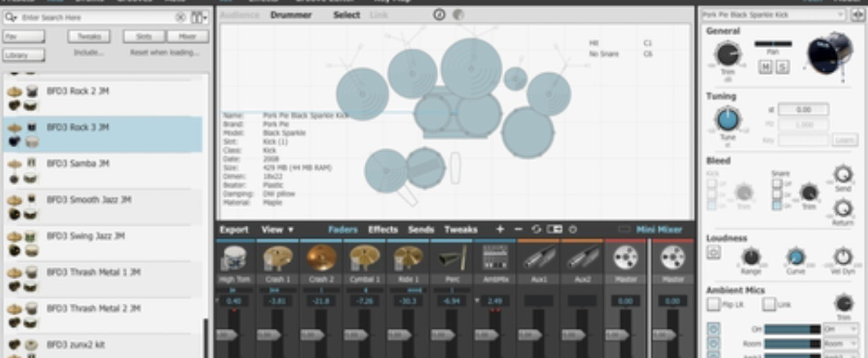Select the AmbMix channel icon
868x358 pixels.
click(495, 258)
